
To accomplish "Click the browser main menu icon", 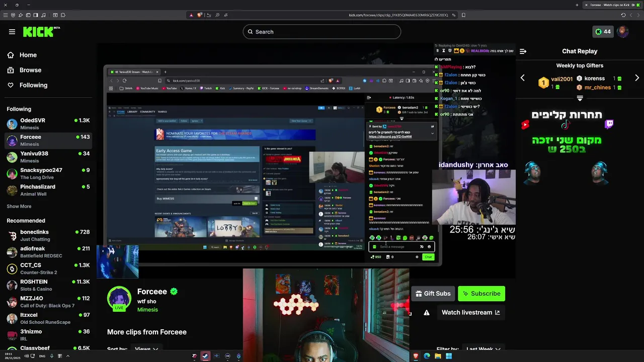I will click(6, 15).
